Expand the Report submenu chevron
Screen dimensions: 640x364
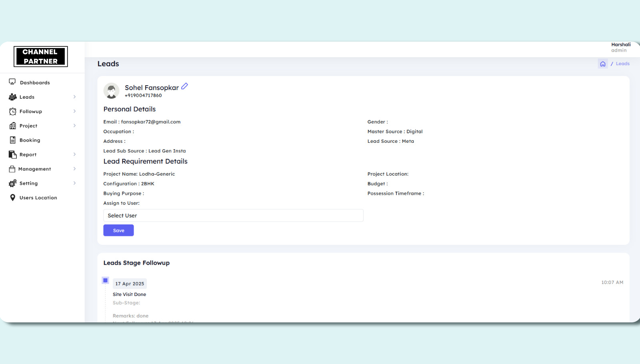click(74, 154)
